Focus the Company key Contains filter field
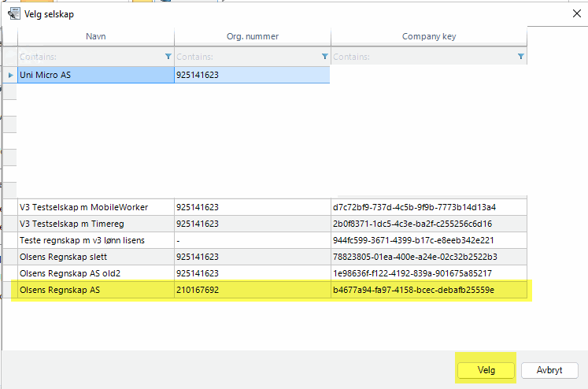 421,57
